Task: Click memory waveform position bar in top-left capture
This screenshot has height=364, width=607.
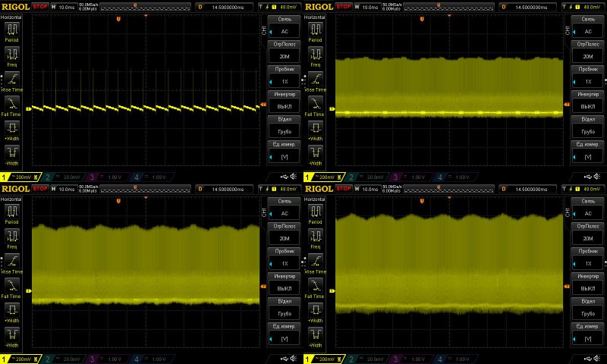Action: pos(146,7)
